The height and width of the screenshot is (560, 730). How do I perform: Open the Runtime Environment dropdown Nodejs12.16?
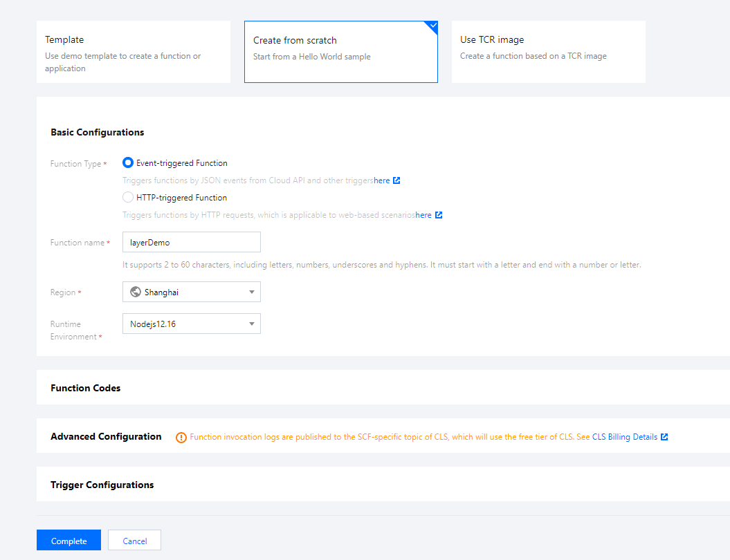[x=192, y=324]
